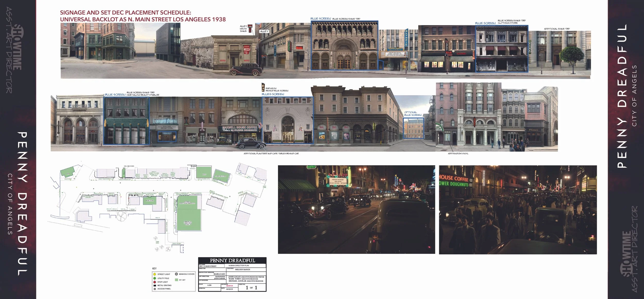Click the Olympic theatre vertical sign
The width and height of the screenshot is (644, 299).
click(406, 38)
